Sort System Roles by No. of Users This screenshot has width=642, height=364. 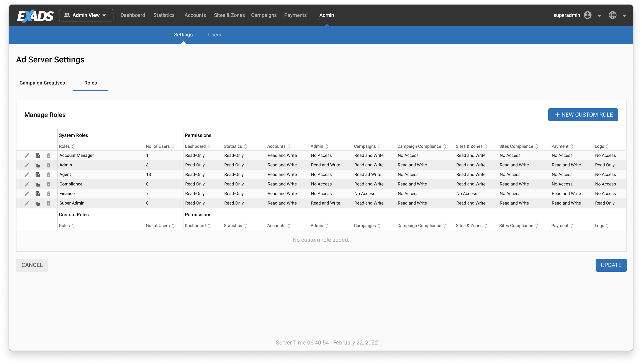pos(173,146)
